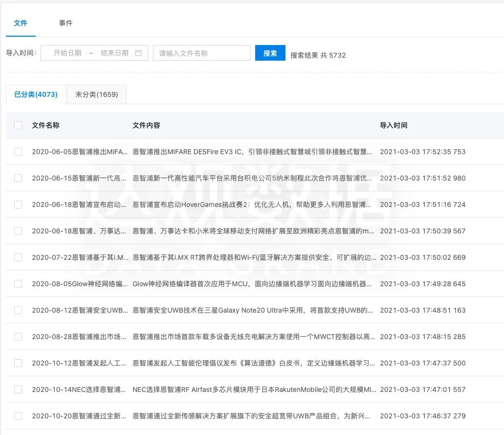
Task: Toggle the select-all checkbox in table header
Action: pos(18,125)
